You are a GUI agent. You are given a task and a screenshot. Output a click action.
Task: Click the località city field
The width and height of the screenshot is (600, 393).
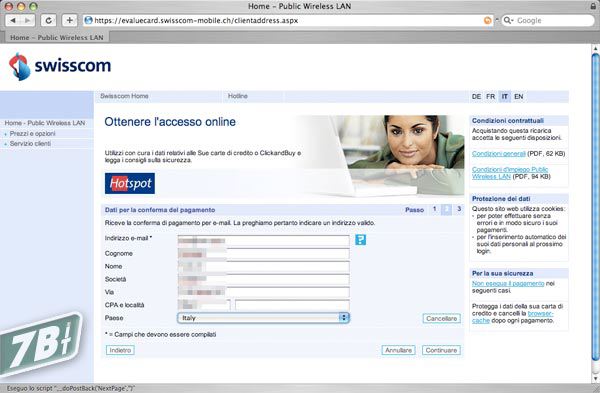(292, 305)
